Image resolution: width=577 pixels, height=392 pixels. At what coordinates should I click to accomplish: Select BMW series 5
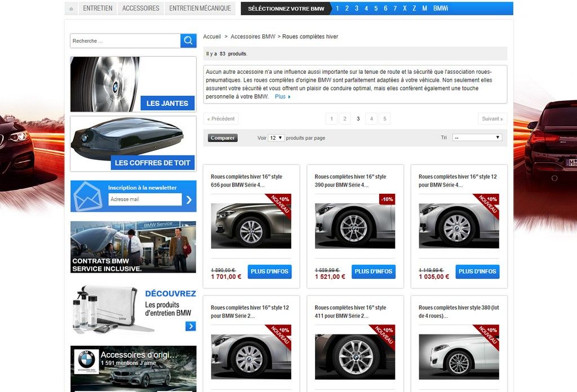376,8
